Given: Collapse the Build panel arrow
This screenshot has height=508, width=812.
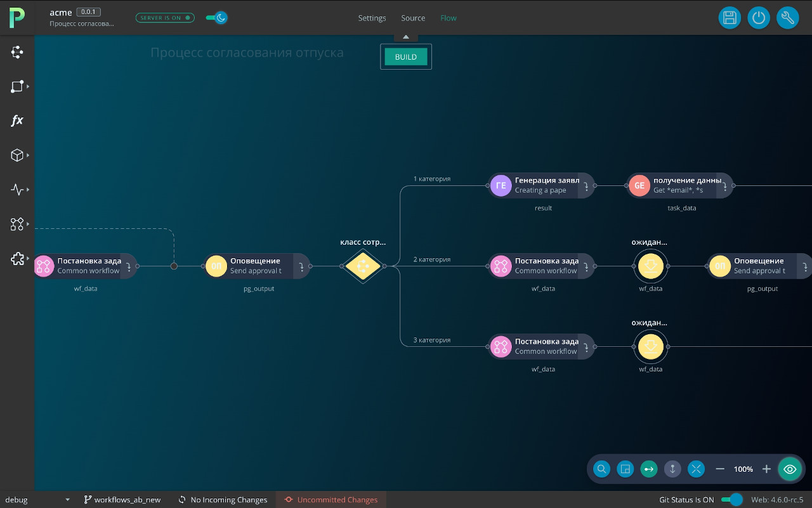Looking at the screenshot, I should pyautogui.click(x=406, y=37).
